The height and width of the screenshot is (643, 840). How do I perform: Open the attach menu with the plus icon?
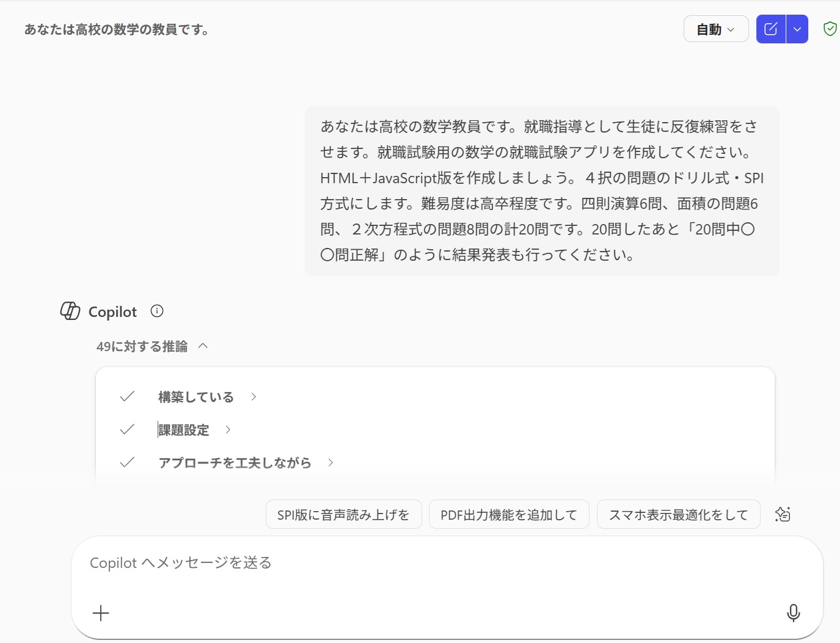(x=100, y=613)
